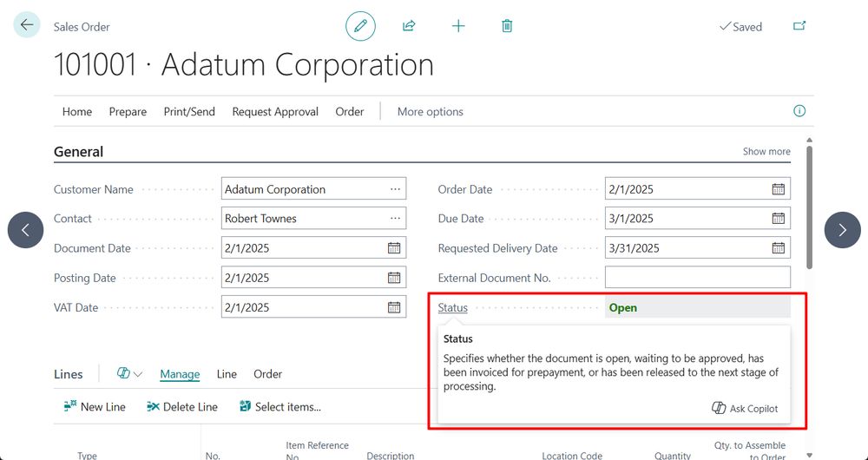Select the Manage tab in Lines
Screen dimensions: 868x460
180,374
